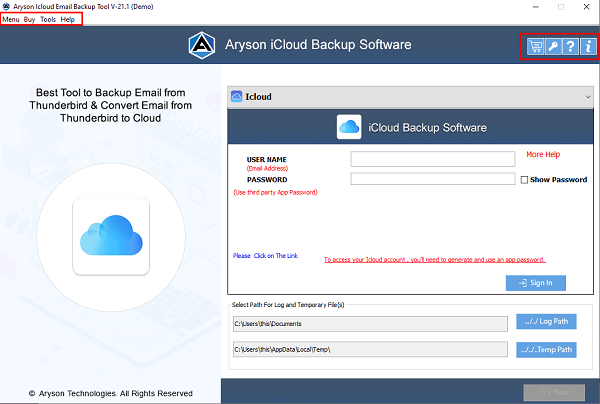Screen dimensions: 600x404
Task: Click the application icon in title bar
Action: [6, 7]
